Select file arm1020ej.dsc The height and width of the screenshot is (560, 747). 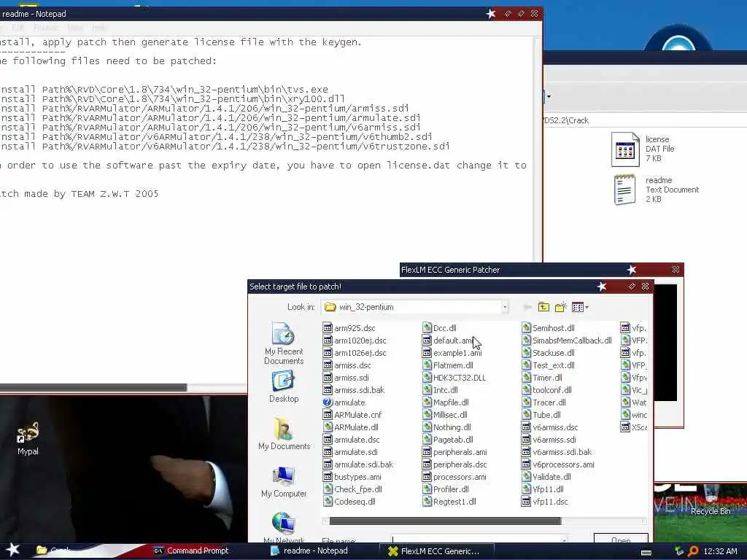point(355,341)
